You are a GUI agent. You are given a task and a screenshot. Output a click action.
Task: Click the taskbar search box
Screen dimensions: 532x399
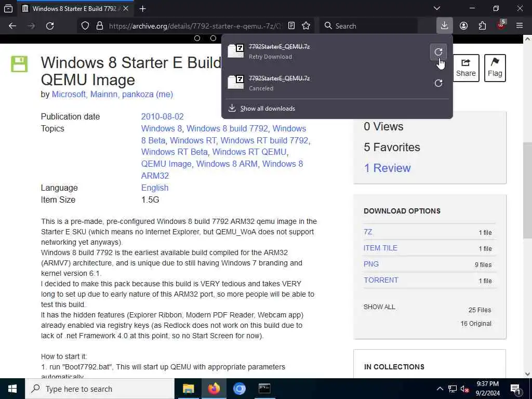[x=100, y=389]
